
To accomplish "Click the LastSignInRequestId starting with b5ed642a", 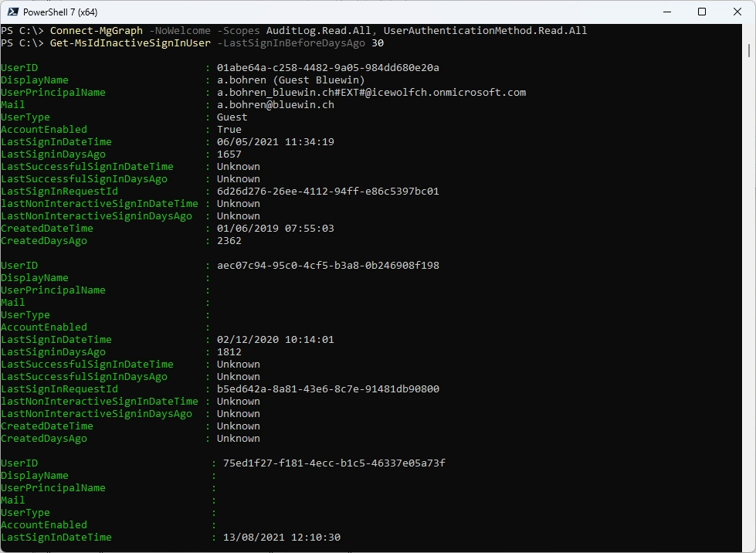I will (327, 389).
